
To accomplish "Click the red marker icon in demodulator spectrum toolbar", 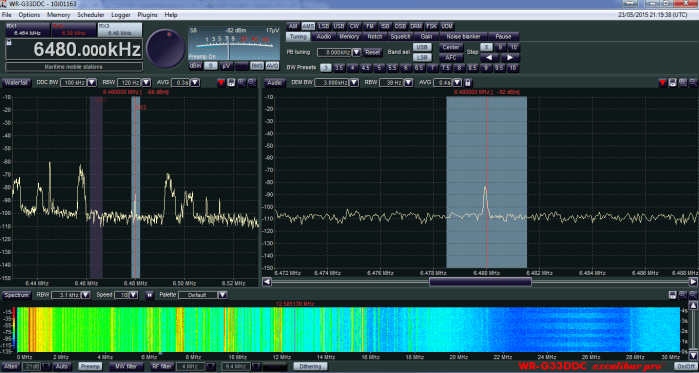I will coord(662,83).
